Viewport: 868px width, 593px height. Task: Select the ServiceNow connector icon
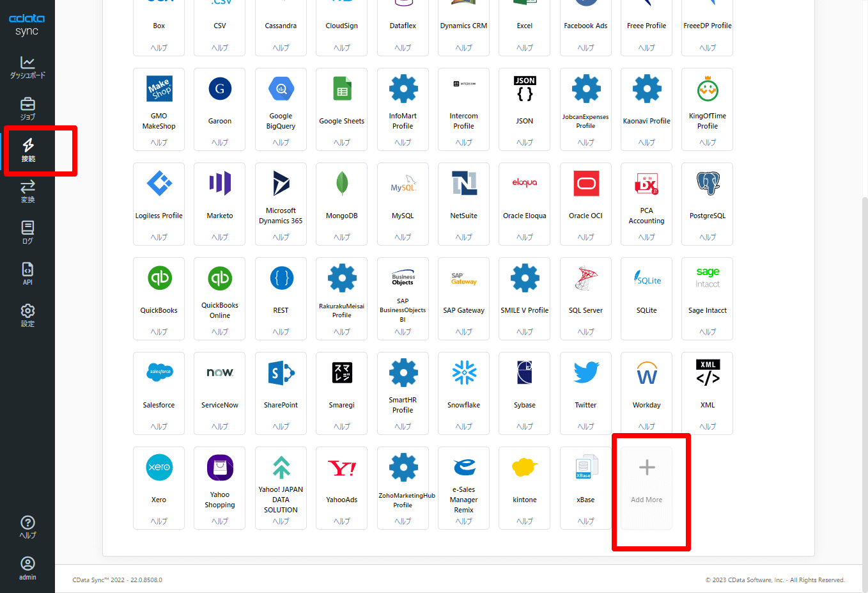point(220,372)
